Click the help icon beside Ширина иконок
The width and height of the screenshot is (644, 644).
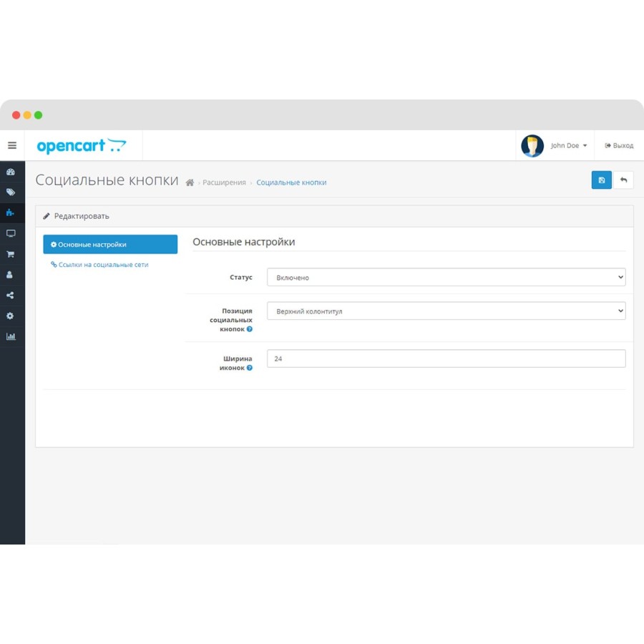pyautogui.click(x=249, y=368)
